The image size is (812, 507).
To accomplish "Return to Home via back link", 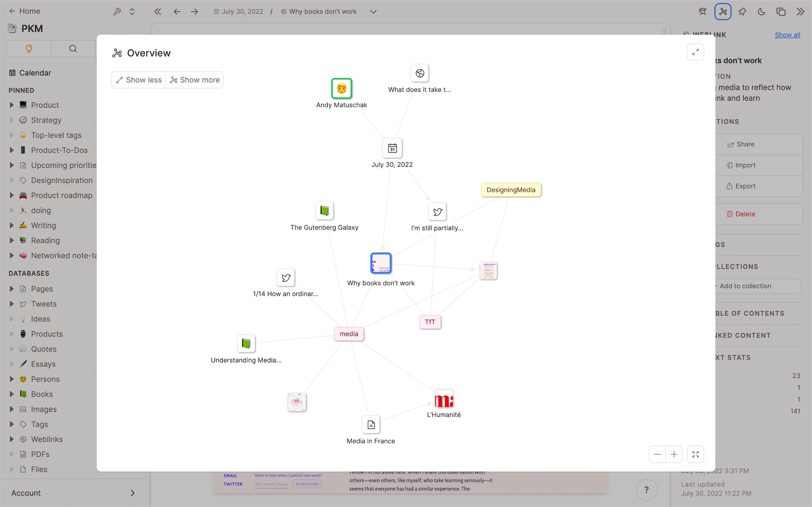I will 25,11.
